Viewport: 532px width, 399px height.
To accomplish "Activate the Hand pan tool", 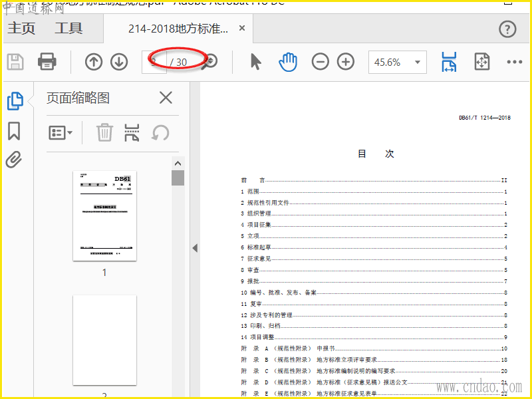I will pyautogui.click(x=288, y=62).
